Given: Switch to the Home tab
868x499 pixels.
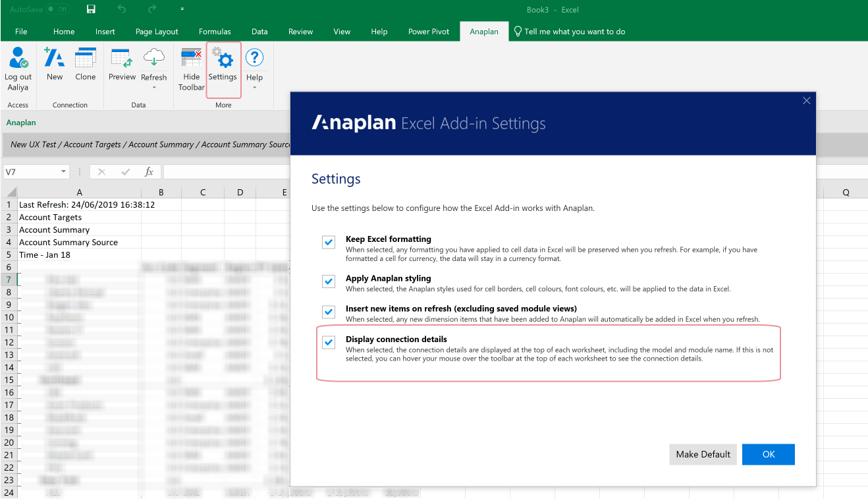Looking at the screenshot, I should 64,32.
